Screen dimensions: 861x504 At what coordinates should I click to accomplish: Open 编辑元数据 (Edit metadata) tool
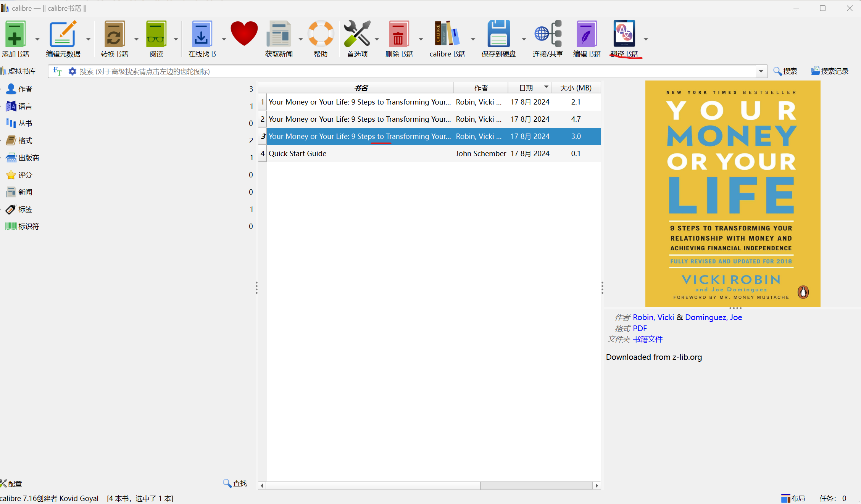[x=63, y=34]
